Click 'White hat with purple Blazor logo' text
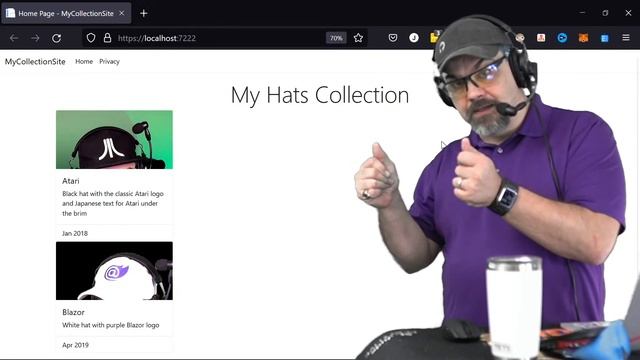This screenshot has height=360, width=640. [111, 325]
